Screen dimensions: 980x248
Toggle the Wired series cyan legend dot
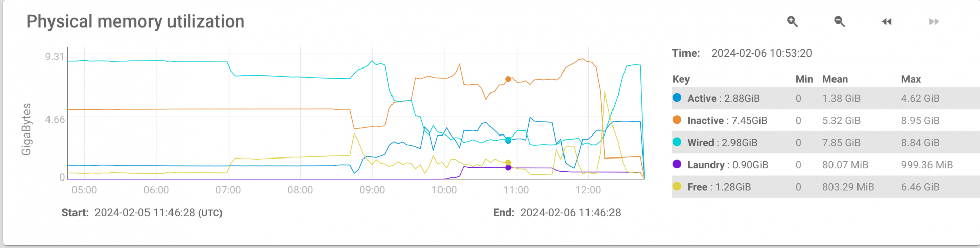tap(677, 142)
